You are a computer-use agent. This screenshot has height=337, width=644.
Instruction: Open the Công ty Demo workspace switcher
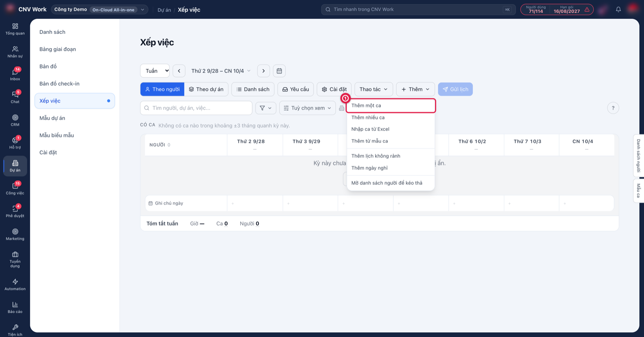(x=99, y=9)
